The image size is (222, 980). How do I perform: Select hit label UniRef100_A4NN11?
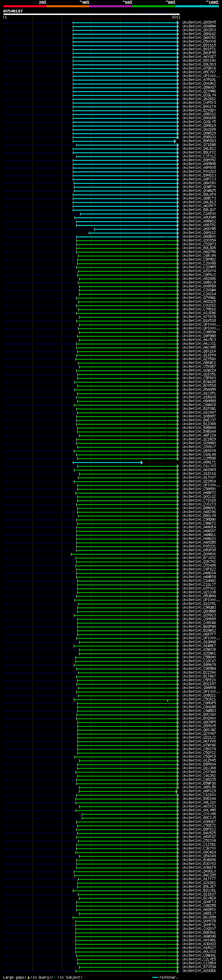(199, 535)
